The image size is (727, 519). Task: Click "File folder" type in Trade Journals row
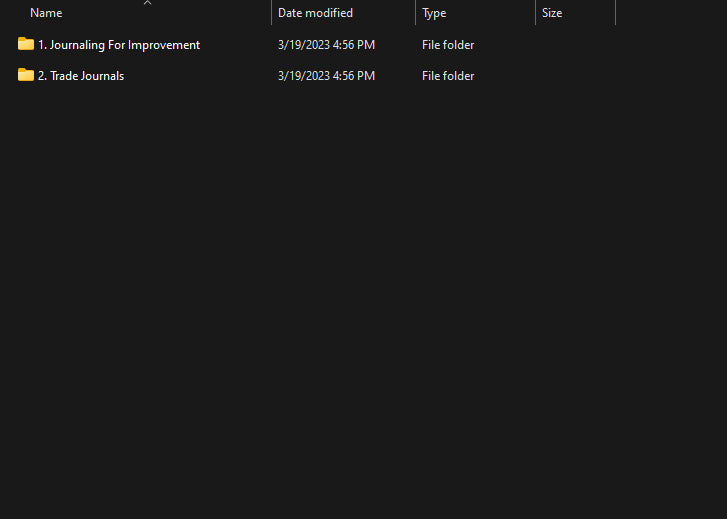point(448,76)
